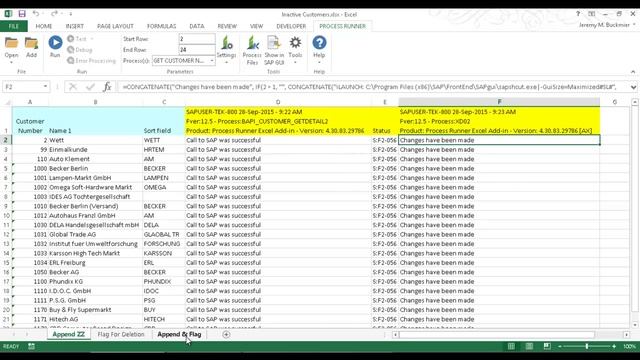This screenshot has width=640, height=360.
Task: Switch to Page Break Preview in status bar
Action: 547,346
